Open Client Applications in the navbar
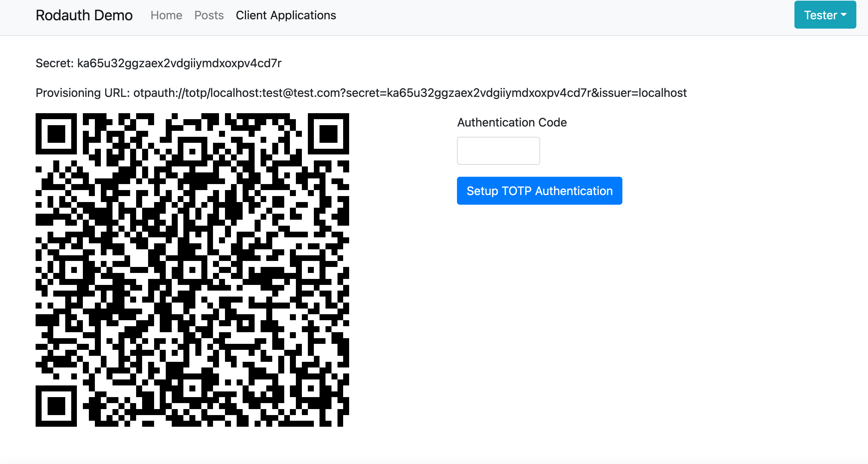This screenshot has height=464, width=868. (286, 16)
